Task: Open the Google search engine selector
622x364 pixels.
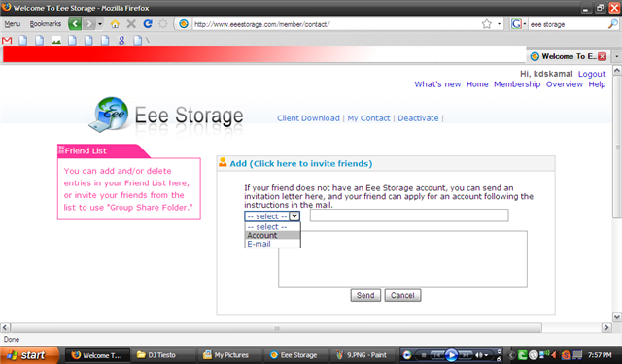Action: [518, 24]
